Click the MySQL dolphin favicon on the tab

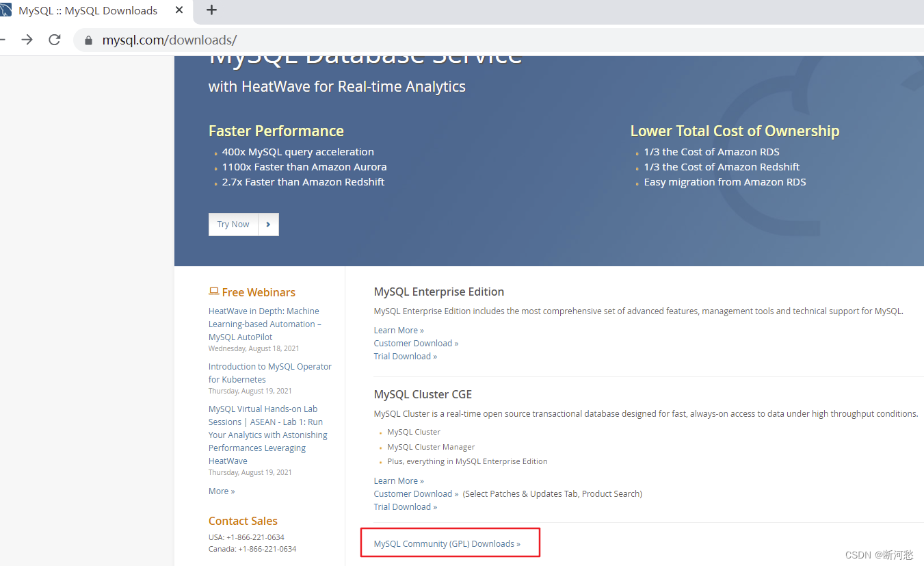point(8,10)
